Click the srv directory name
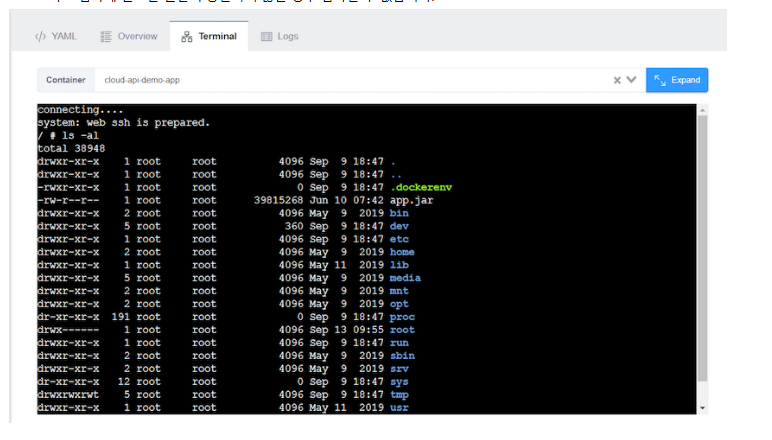772x440 pixels. (x=399, y=369)
